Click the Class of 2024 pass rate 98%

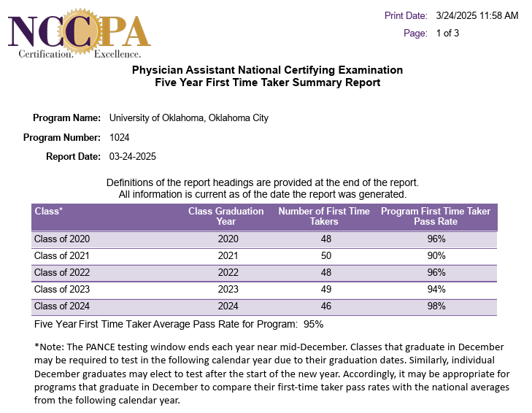click(x=436, y=306)
